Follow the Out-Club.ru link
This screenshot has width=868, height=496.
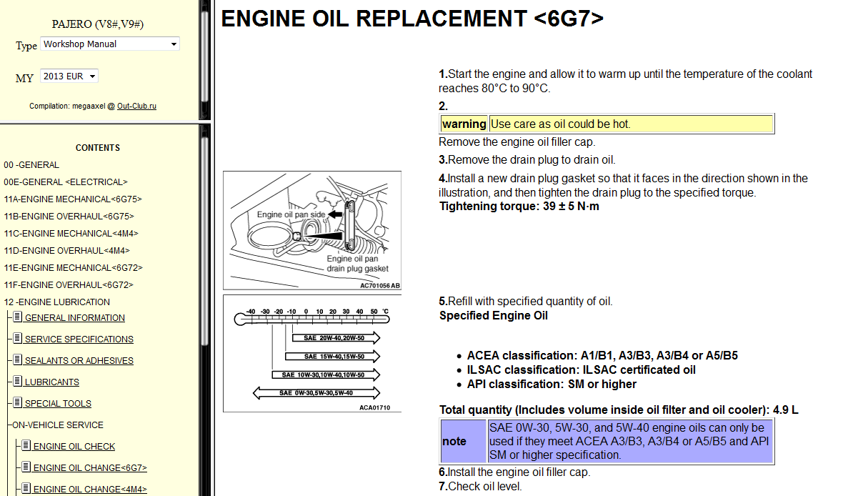tap(136, 106)
